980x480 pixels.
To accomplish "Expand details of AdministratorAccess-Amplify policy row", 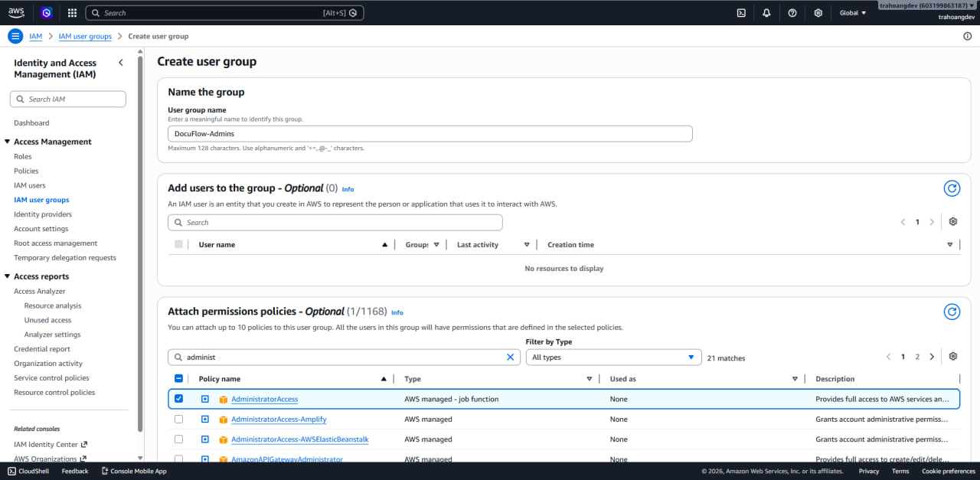I will (x=205, y=420).
